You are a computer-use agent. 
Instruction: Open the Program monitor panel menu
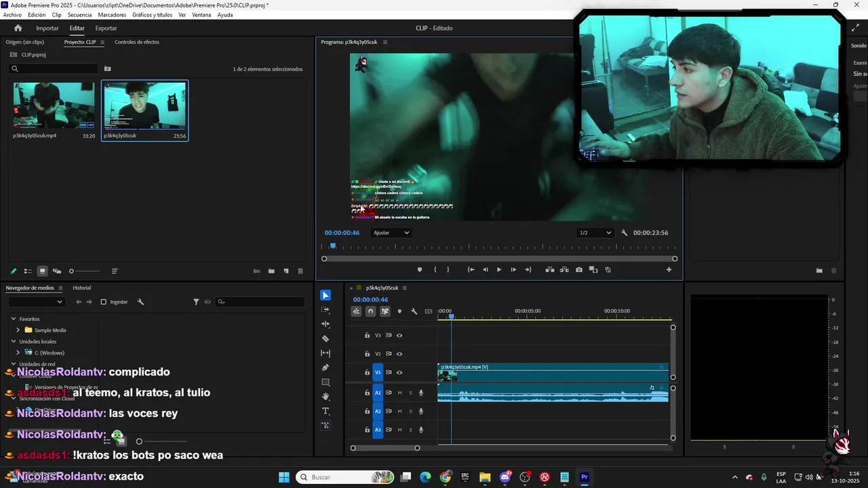(x=385, y=42)
